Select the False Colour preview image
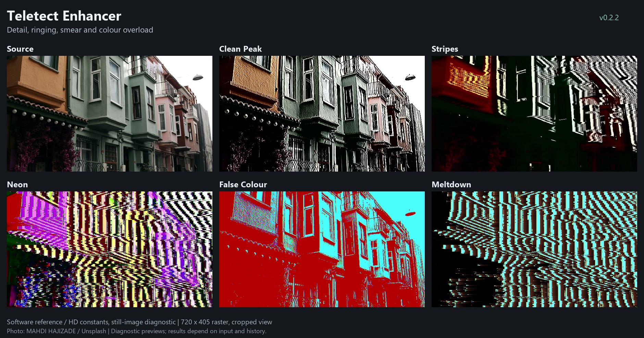Viewport: 644px width, 338px height. click(x=322, y=249)
